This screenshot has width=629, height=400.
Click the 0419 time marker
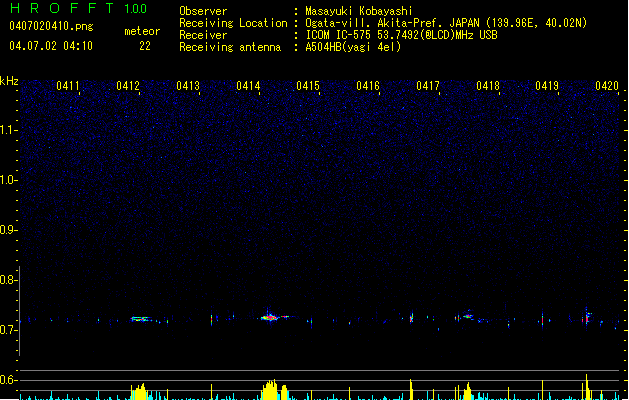(x=547, y=86)
